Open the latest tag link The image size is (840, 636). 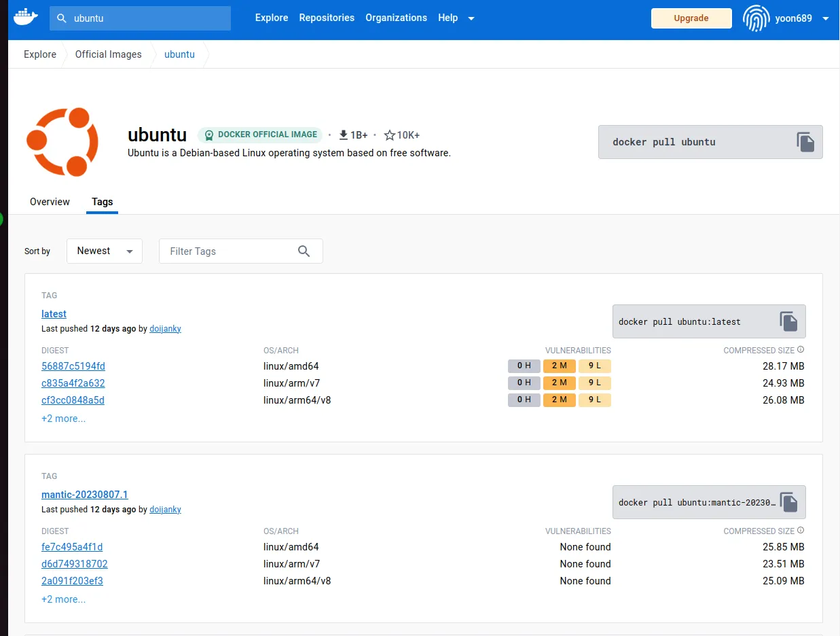(54, 314)
